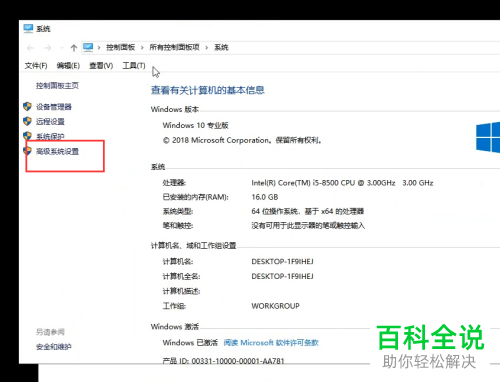Open the 工具(T) menu
500x382 pixels.
[134, 66]
